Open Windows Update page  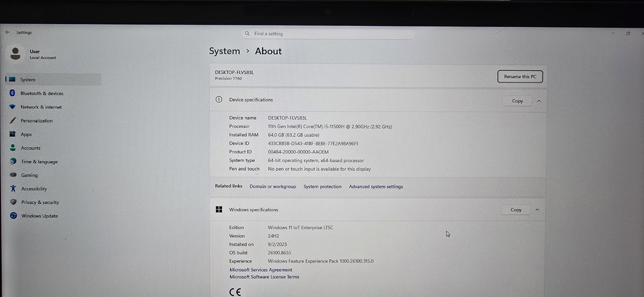point(39,216)
